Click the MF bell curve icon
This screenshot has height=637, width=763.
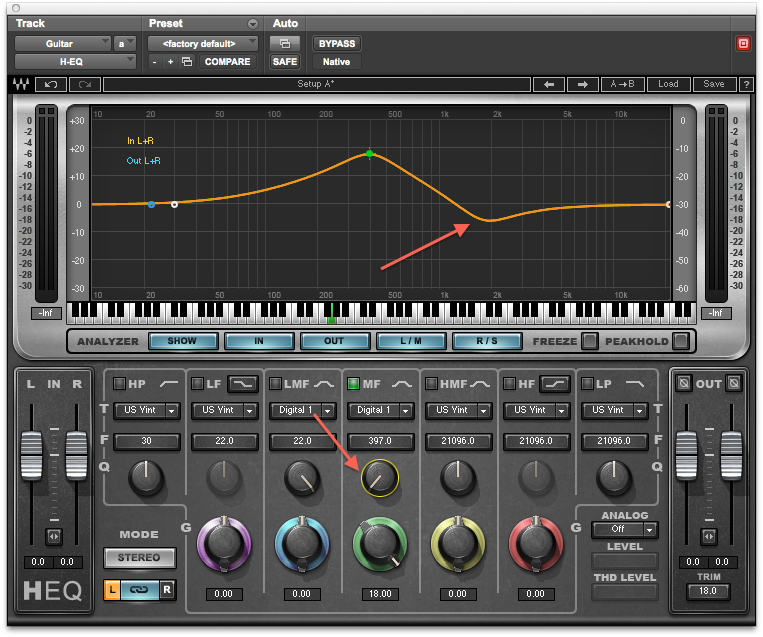click(402, 384)
